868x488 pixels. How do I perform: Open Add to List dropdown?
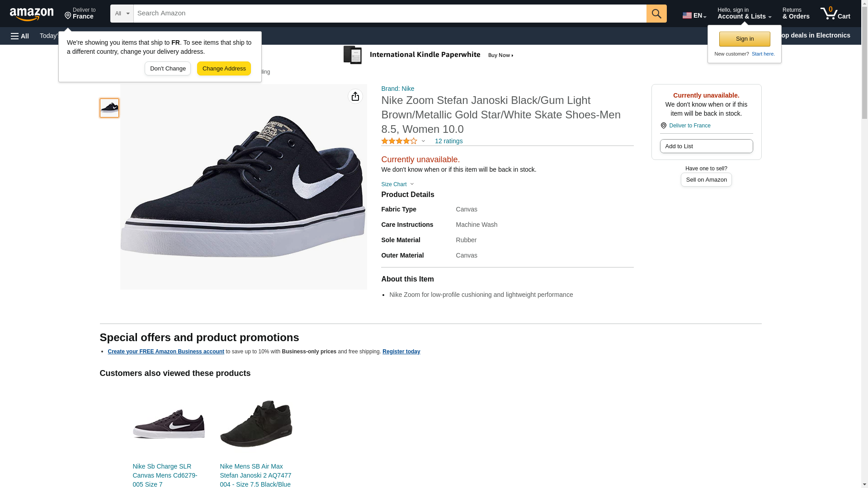click(706, 146)
